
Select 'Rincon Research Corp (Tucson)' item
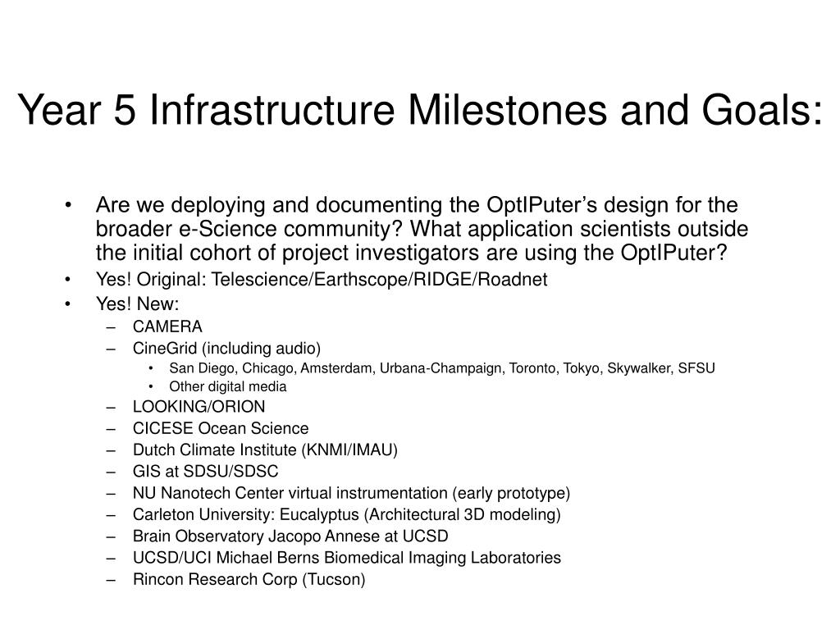pyautogui.click(x=249, y=580)
